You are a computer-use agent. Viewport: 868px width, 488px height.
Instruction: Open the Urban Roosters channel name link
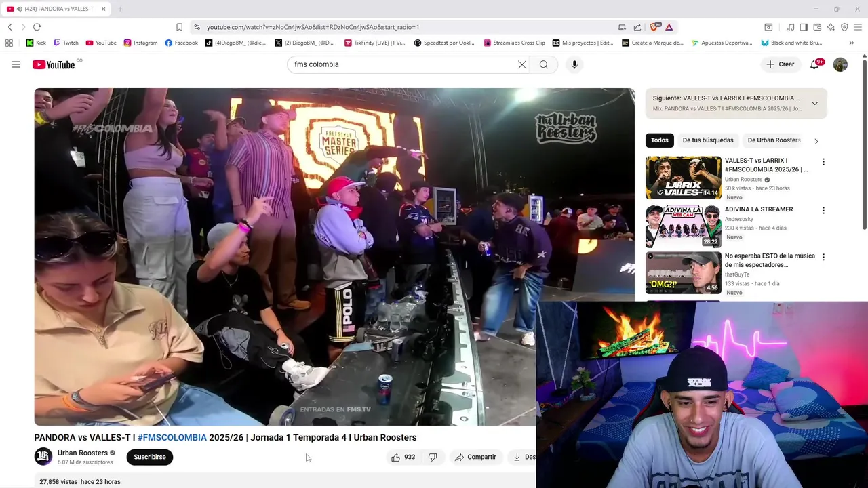click(x=83, y=453)
